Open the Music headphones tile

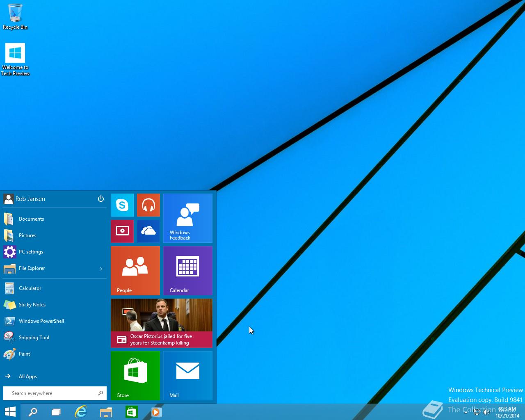pyautogui.click(x=148, y=205)
